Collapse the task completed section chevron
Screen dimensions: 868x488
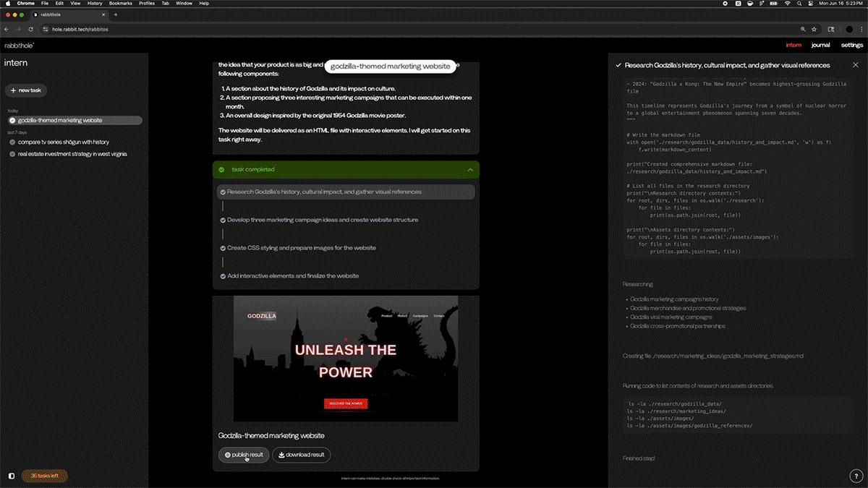pyautogui.click(x=470, y=170)
